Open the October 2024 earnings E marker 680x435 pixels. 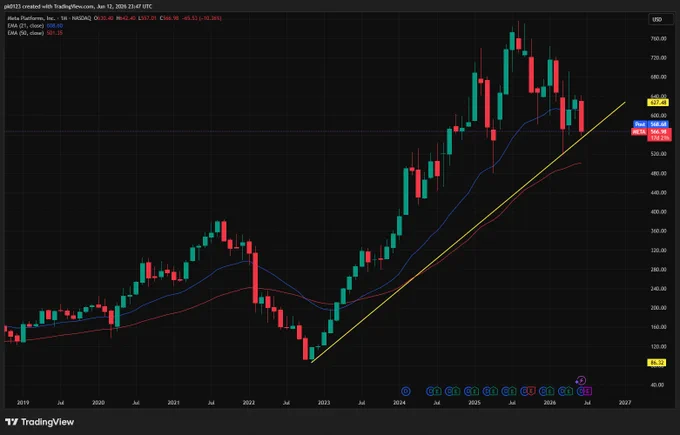tap(457, 391)
